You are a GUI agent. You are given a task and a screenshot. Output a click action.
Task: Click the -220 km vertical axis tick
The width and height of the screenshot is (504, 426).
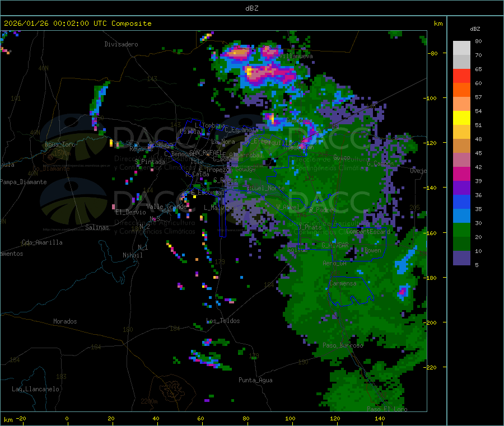[431, 368]
